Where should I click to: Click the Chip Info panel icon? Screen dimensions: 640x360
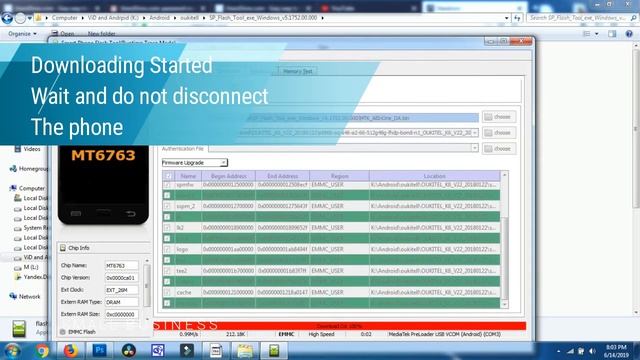pos(63,248)
